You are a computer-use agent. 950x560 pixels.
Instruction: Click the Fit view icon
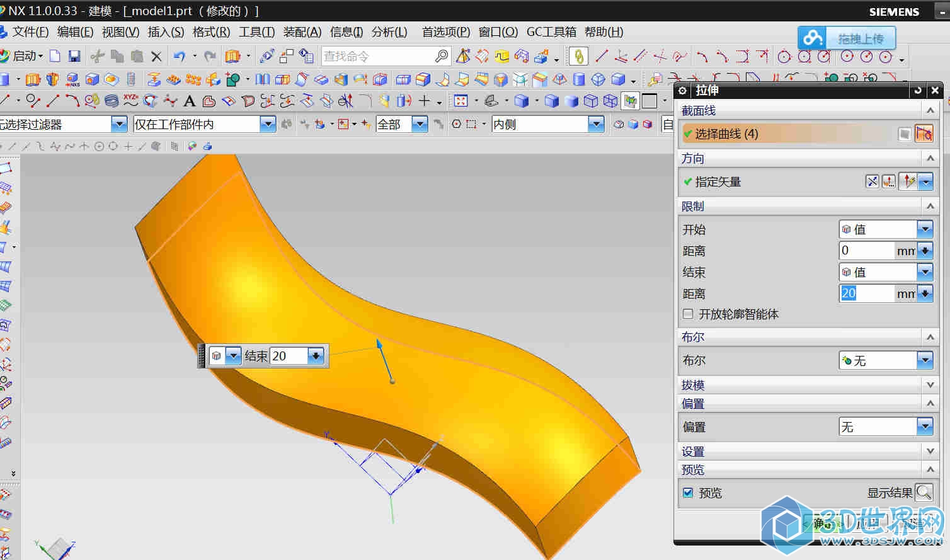coord(461,101)
